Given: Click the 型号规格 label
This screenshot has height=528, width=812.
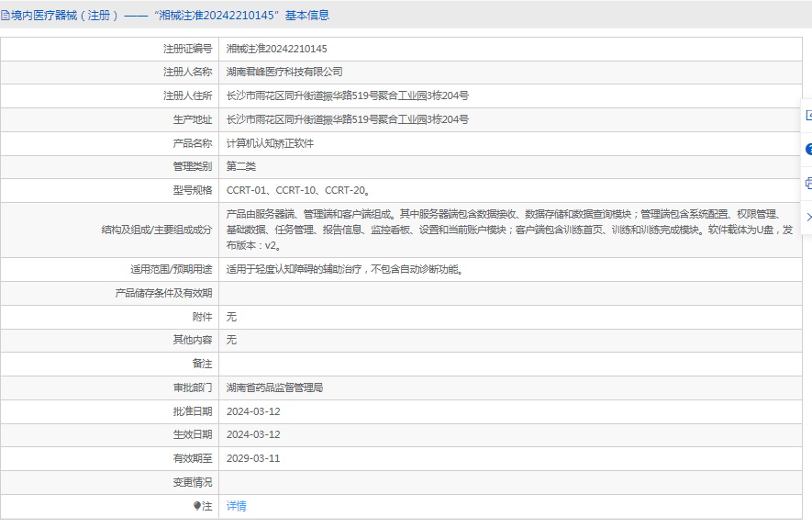Looking at the screenshot, I should (x=192, y=190).
